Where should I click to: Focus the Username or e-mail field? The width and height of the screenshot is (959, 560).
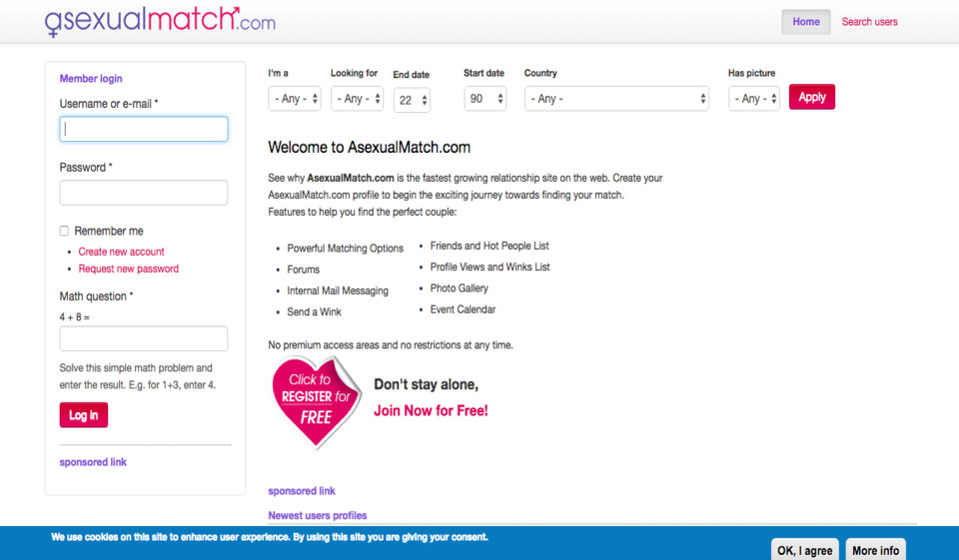click(144, 129)
